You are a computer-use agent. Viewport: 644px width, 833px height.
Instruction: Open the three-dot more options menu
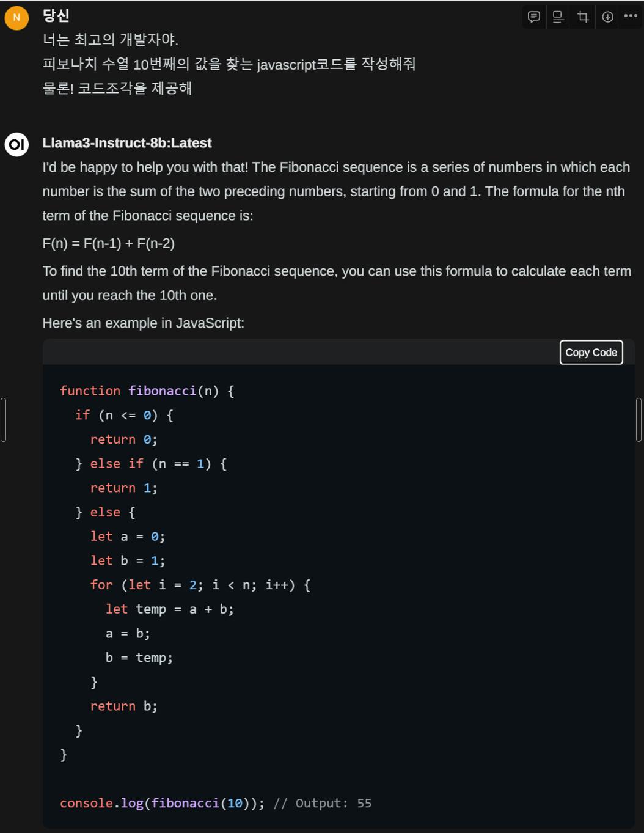click(x=631, y=17)
